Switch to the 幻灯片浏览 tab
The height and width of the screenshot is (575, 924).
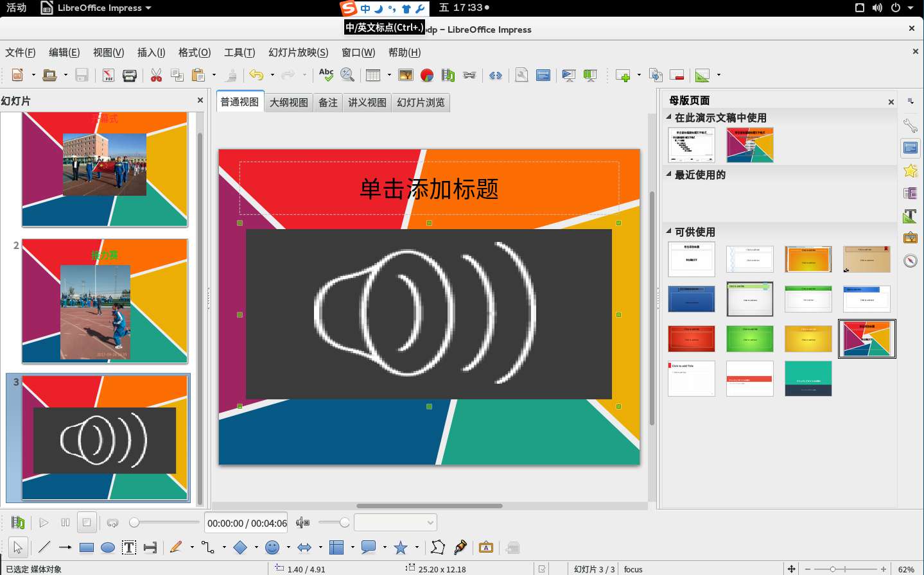coord(421,103)
